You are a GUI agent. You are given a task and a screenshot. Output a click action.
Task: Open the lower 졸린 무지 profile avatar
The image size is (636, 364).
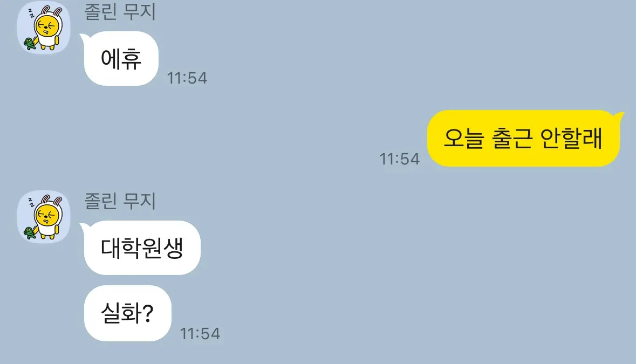pos(44,216)
